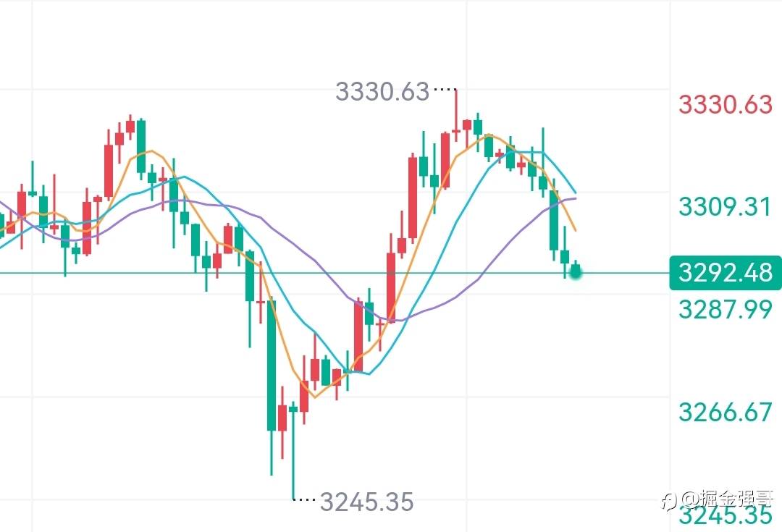782x532 pixels.
Task: Click the gray 3245.35 low label on chart
Action: point(366,501)
